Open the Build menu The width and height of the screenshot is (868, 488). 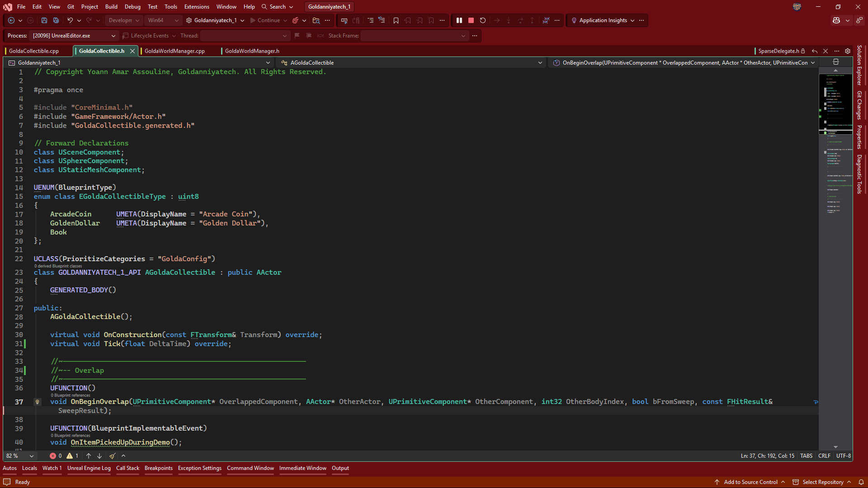111,7
